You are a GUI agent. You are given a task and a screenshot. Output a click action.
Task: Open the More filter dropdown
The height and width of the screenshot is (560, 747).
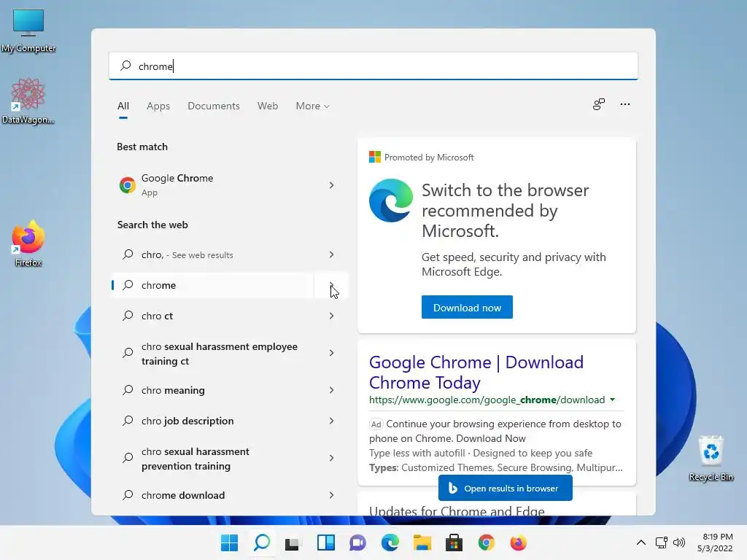(312, 106)
